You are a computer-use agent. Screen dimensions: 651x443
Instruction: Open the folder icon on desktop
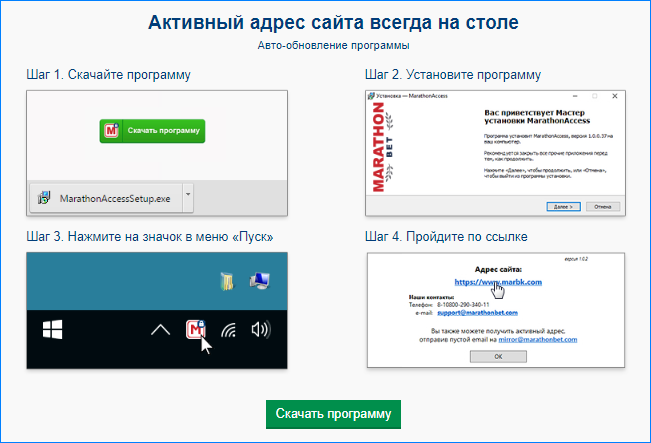click(227, 281)
